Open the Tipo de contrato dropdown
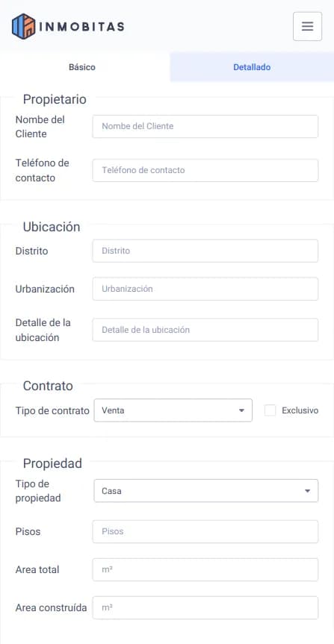Screen dimensions: 334x644 tap(173, 410)
